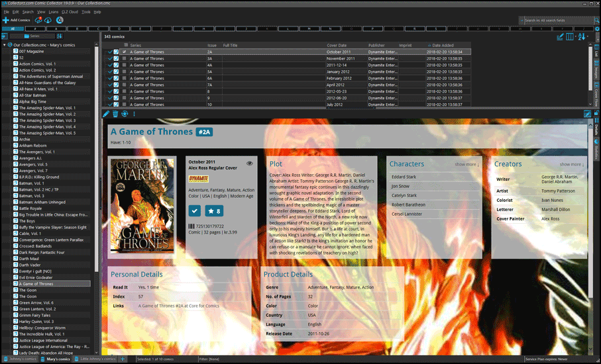Open the Tools menu
This screenshot has height=364, width=601.
click(86, 12)
